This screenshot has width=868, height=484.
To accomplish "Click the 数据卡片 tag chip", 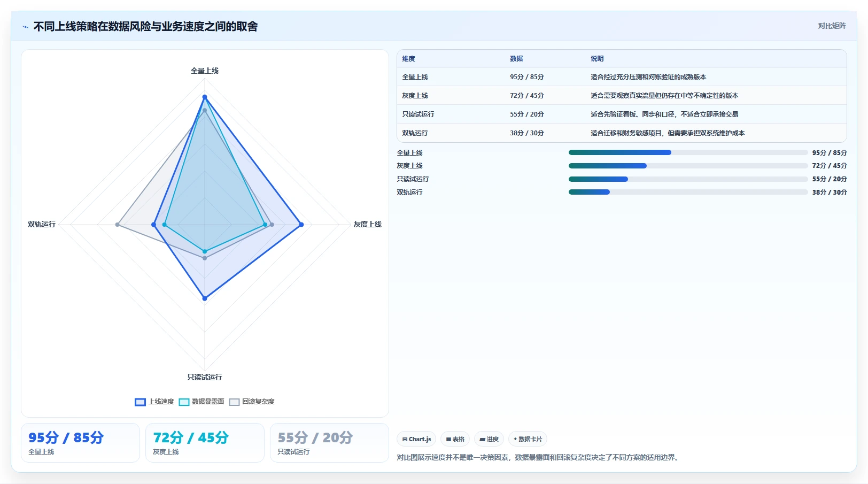I will click(x=528, y=439).
